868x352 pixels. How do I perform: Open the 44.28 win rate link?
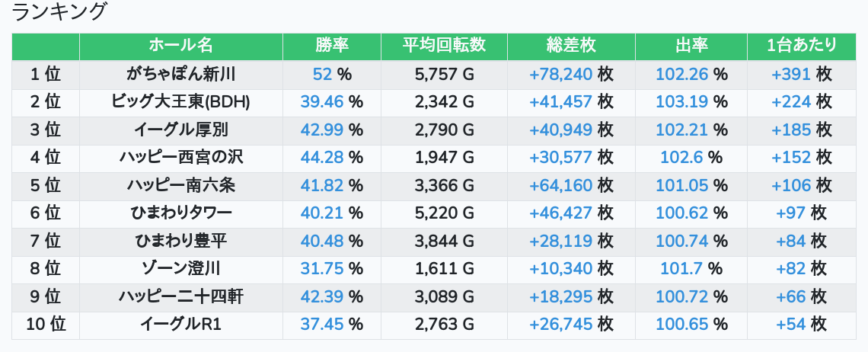point(322,157)
